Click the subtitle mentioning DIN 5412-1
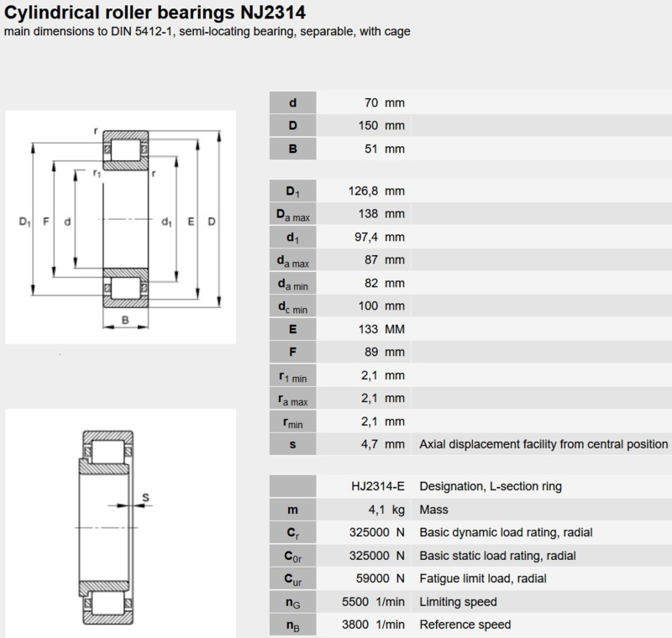672x638 pixels. coord(207,31)
